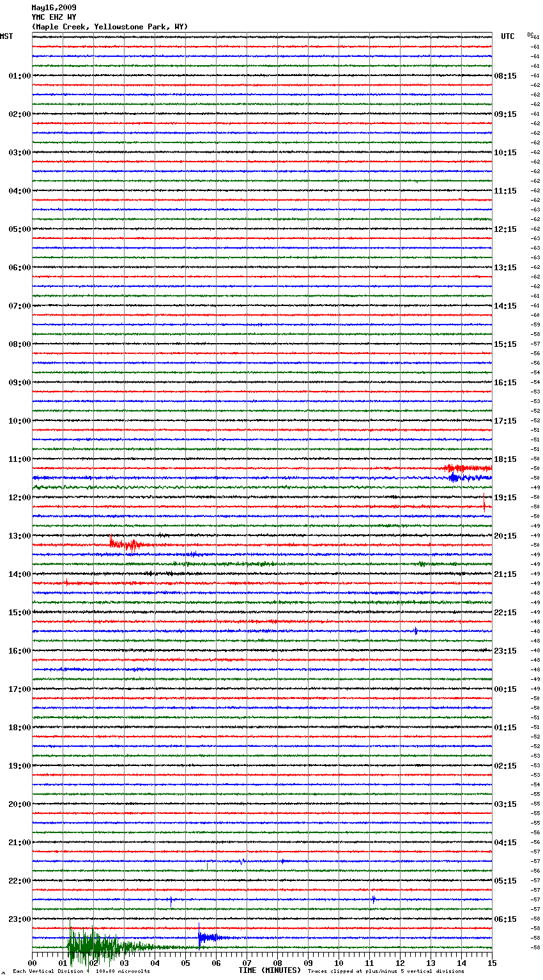Screen dimensions: 543x980
Task: Click the 05:15 UTC time label
Action: point(505,881)
